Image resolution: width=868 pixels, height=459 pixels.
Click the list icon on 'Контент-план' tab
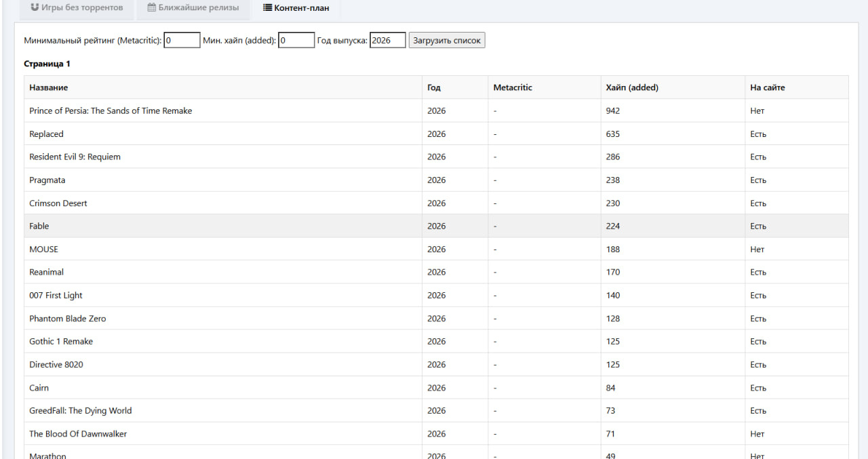[267, 8]
